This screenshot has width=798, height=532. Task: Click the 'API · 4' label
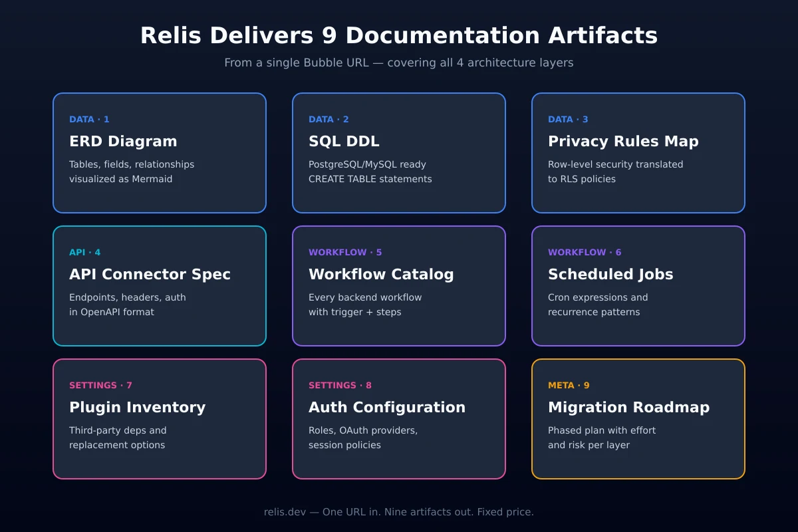85,253
